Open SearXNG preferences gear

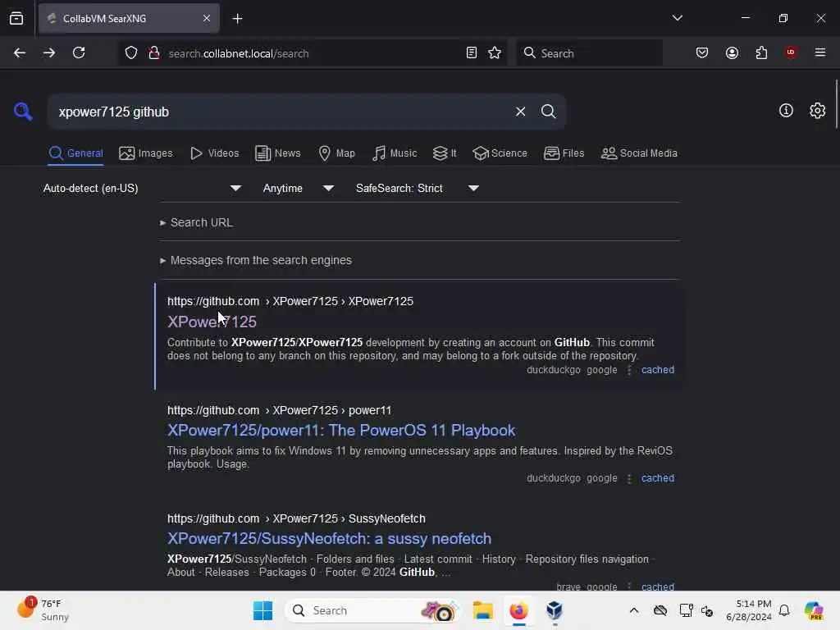817,111
